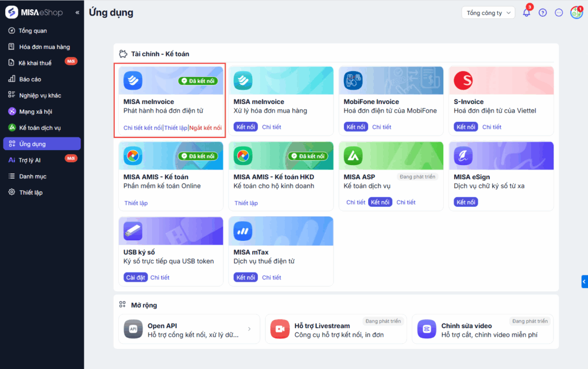Click Kết nối for MISA eSign
This screenshot has height=369, width=588.
[466, 202]
